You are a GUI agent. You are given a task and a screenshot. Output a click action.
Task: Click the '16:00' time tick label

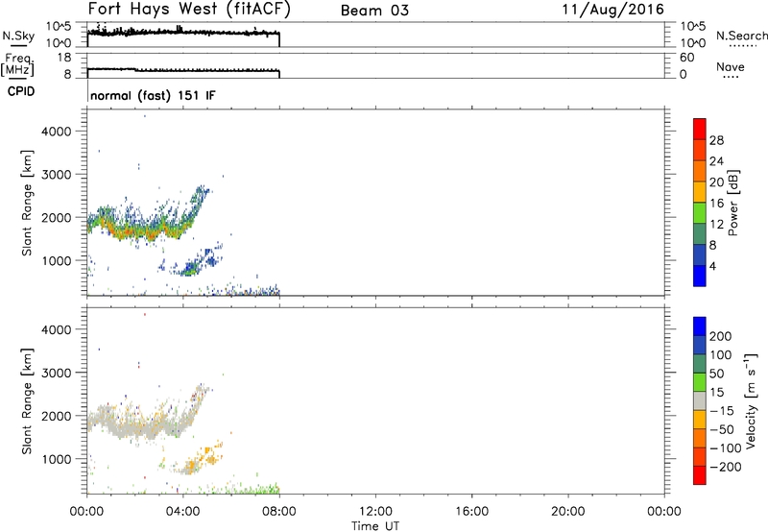click(471, 512)
